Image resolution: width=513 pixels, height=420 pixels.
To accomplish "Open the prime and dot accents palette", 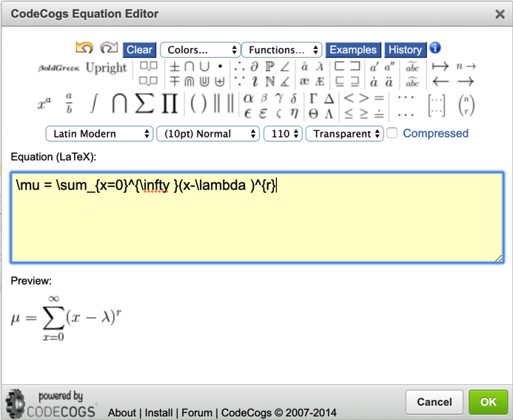I will tap(382, 74).
